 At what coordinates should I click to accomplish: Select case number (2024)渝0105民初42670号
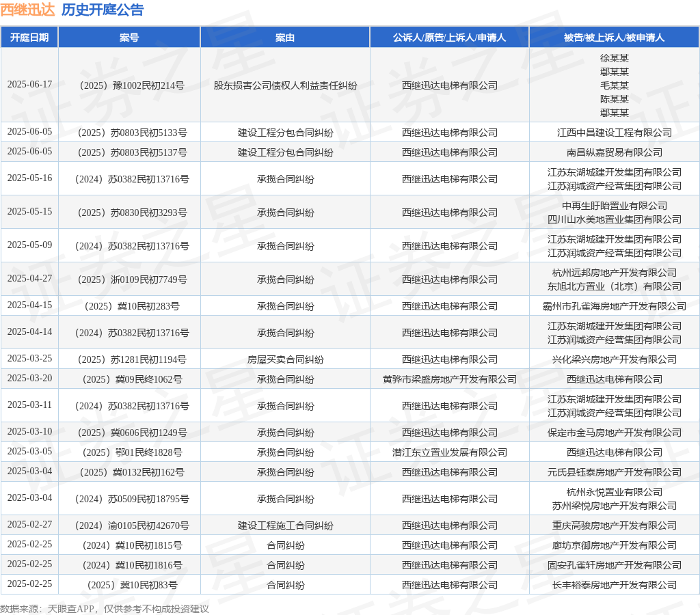point(129,525)
